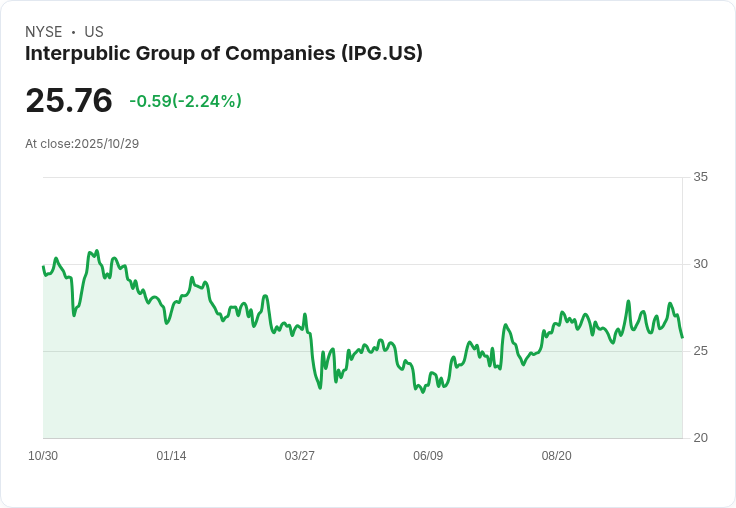This screenshot has width=736, height=508.
Task: Select the 03/27 date on the x-axis
Action: coord(299,456)
